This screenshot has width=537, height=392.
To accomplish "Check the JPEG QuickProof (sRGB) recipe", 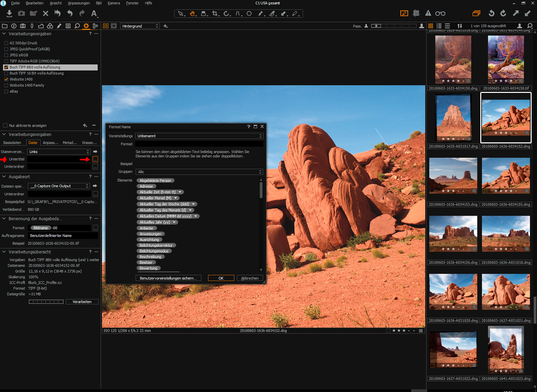I will pyautogui.click(x=6, y=49).
